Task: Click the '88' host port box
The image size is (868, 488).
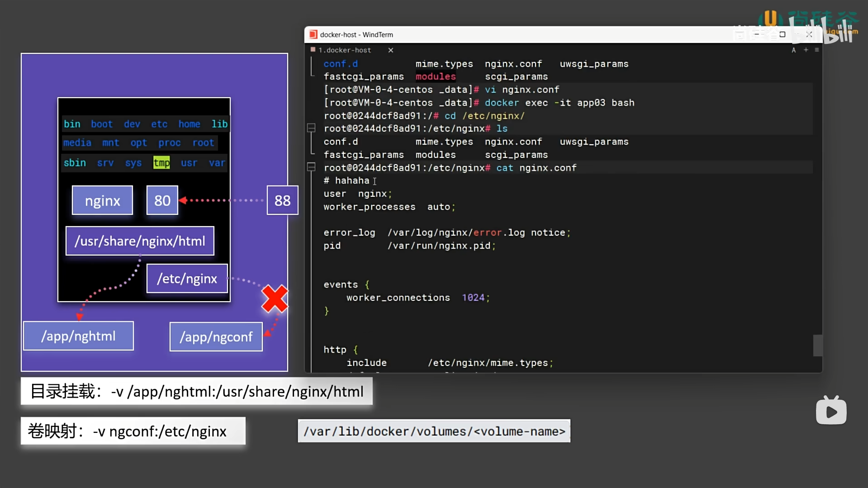Action: 283,200
